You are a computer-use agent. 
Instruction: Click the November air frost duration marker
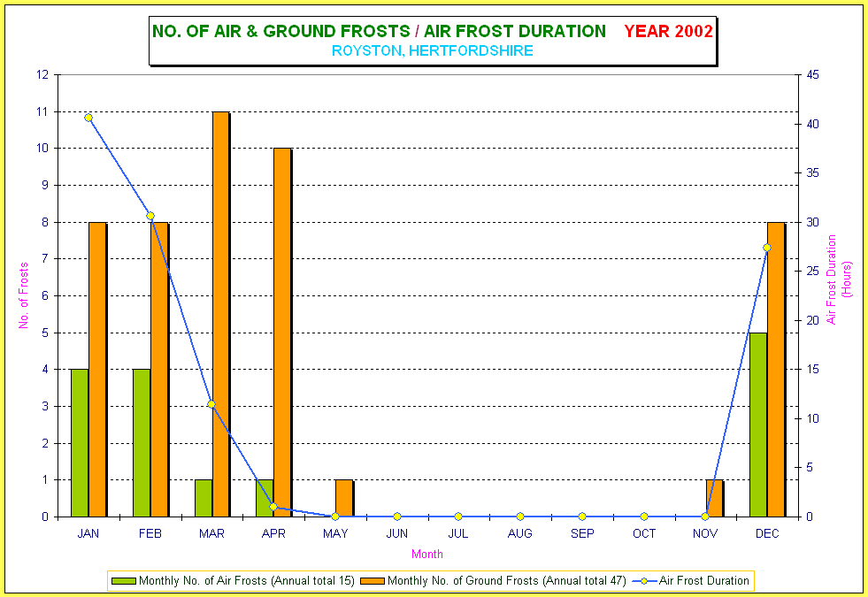pyautogui.click(x=705, y=517)
